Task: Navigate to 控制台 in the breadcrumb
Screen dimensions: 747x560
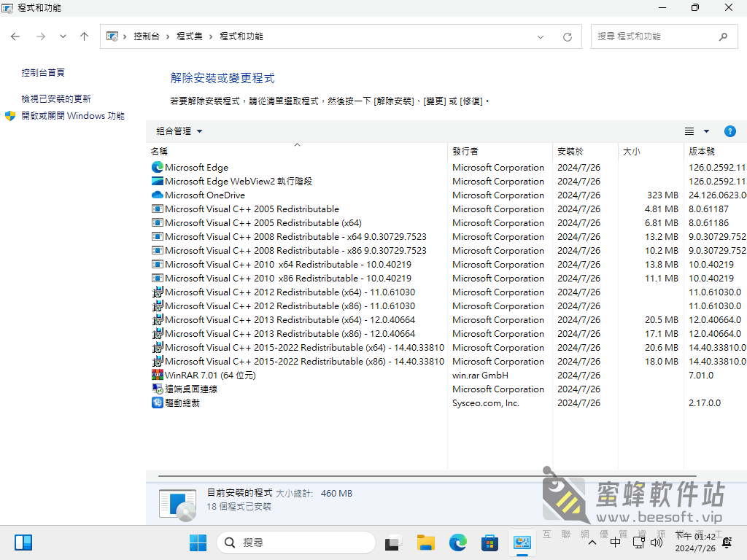Action: [147, 36]
